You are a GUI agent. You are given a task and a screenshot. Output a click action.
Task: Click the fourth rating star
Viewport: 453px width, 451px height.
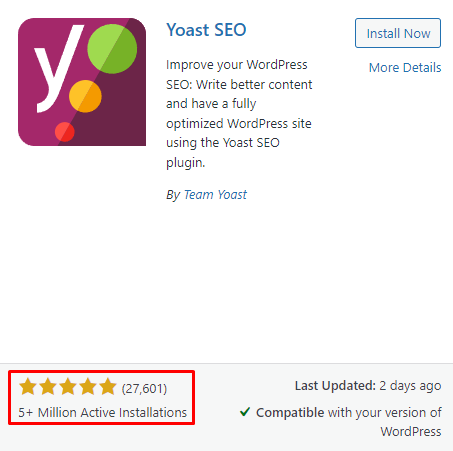pyautogui.click(x=88, y=386)
